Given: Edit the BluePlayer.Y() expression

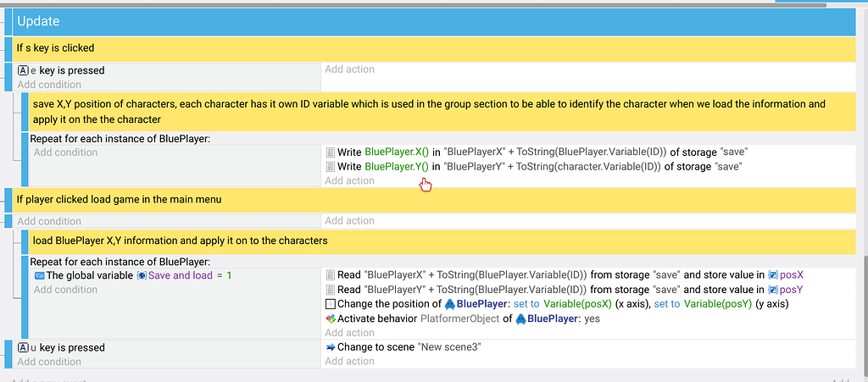Looking at the screenshot, I should (x=397, y=166).
